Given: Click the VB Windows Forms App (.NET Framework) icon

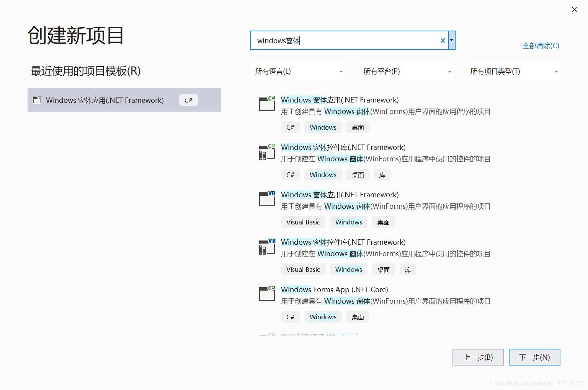Looking at the screenshot, I should coord(267,199).
